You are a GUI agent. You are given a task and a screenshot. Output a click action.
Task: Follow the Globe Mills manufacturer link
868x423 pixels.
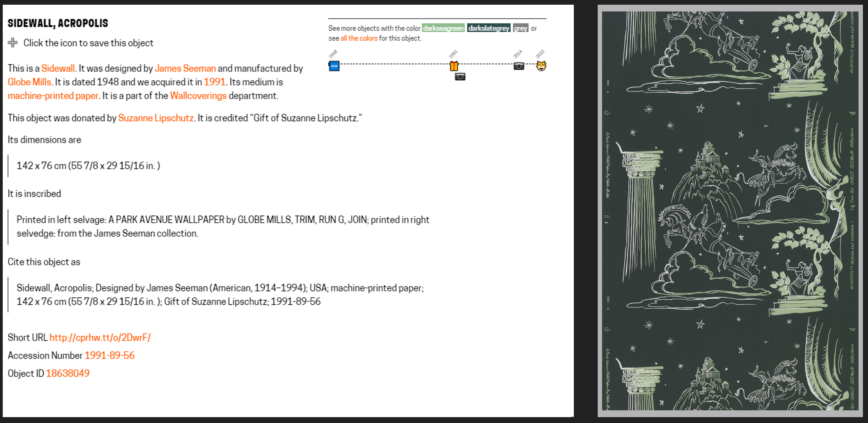point(29,82)
